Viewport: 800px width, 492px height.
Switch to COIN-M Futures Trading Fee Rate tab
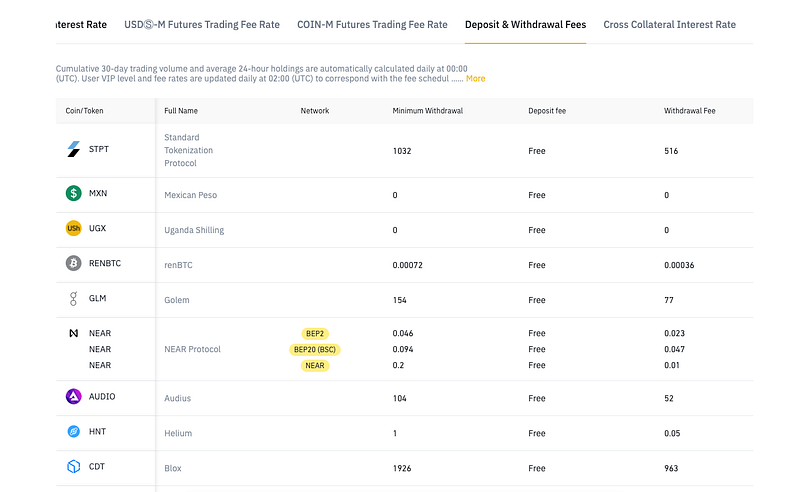pos(372,24)
